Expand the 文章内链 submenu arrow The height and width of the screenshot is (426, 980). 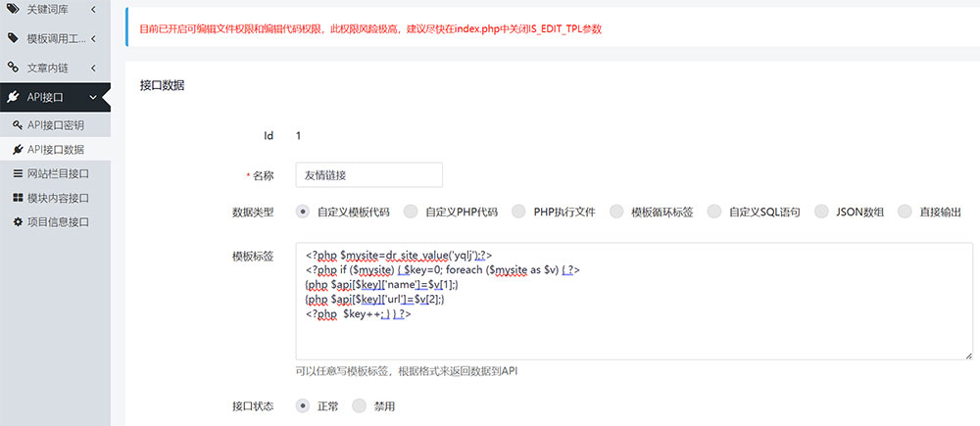click(92, 68)
